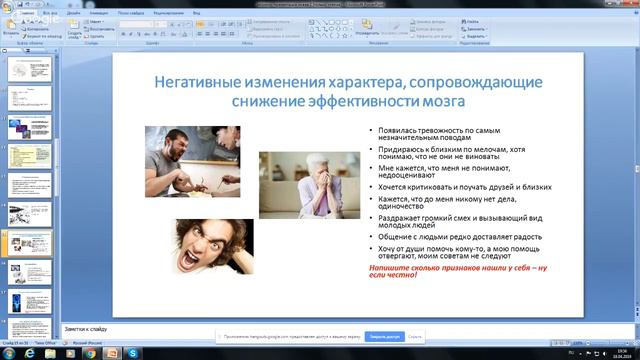This screenshot has width=640, height=360.
Task: Decrease font size with shrink font icon
Action: click(179, 24)
